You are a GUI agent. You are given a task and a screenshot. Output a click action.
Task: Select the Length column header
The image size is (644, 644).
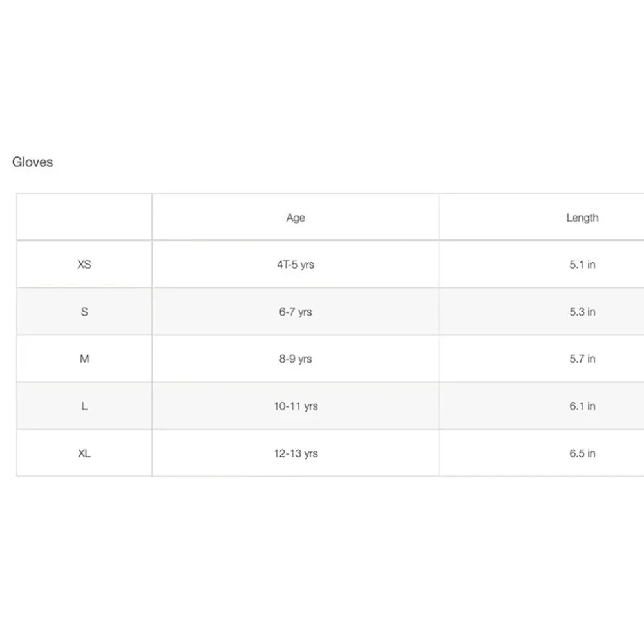(x=582, y=218)
